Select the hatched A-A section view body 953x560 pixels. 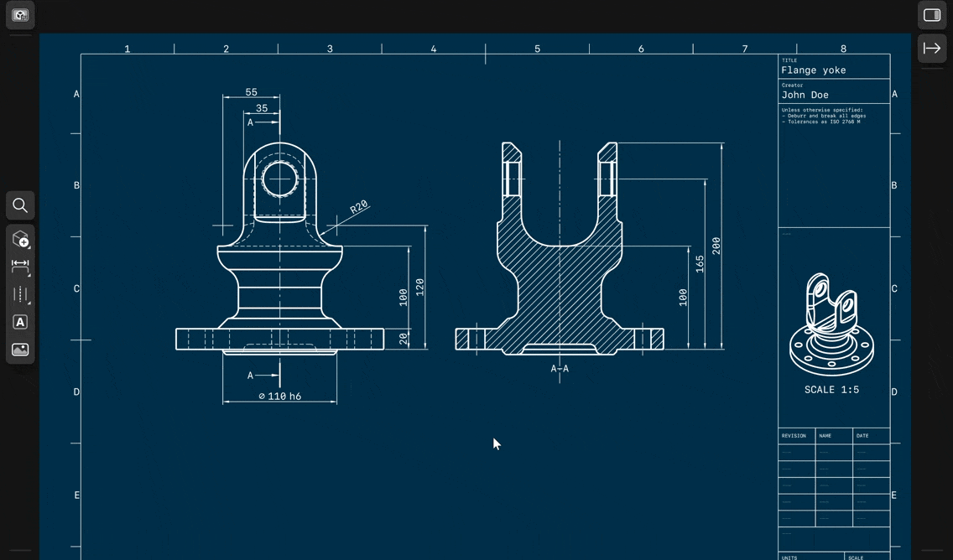point(560,249)
